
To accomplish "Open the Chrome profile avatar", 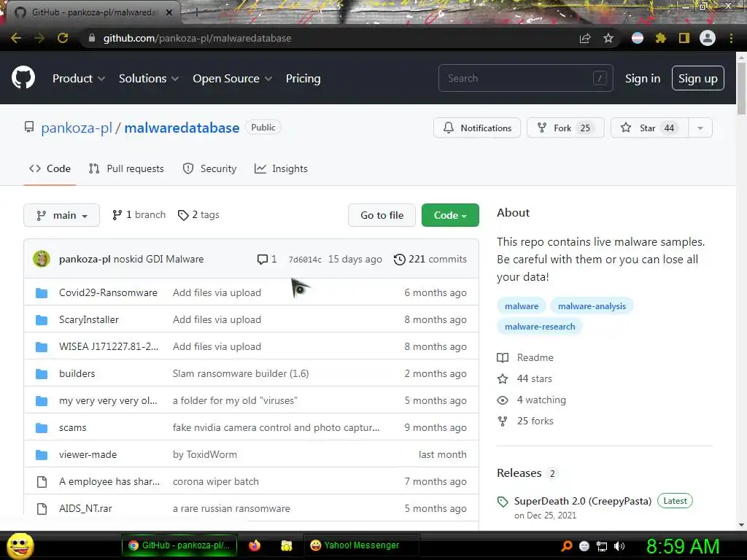I will (708, 38).
